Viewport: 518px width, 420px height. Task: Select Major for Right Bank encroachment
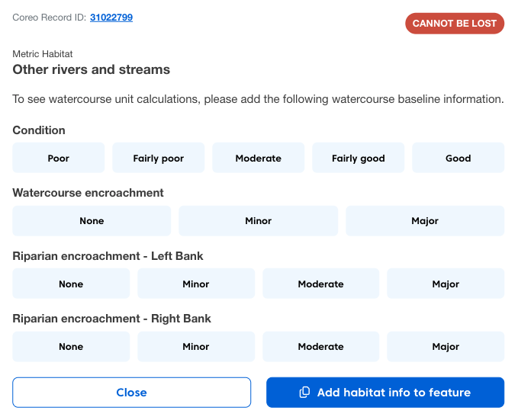click(446, 347)
